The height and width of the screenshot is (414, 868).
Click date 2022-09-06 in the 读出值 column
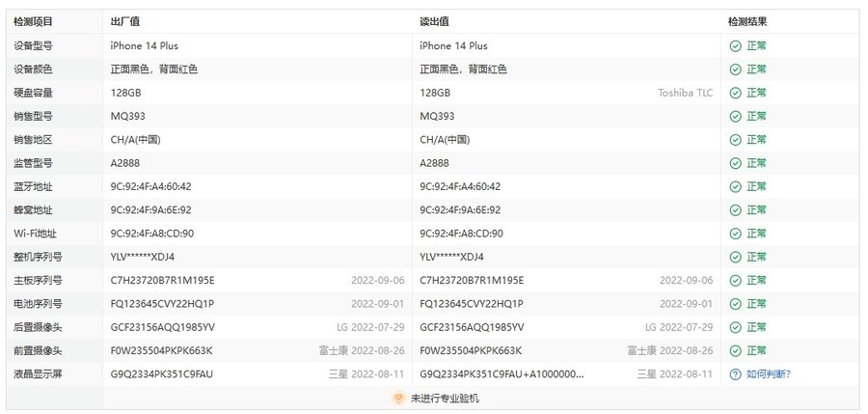tap(687, 281)
